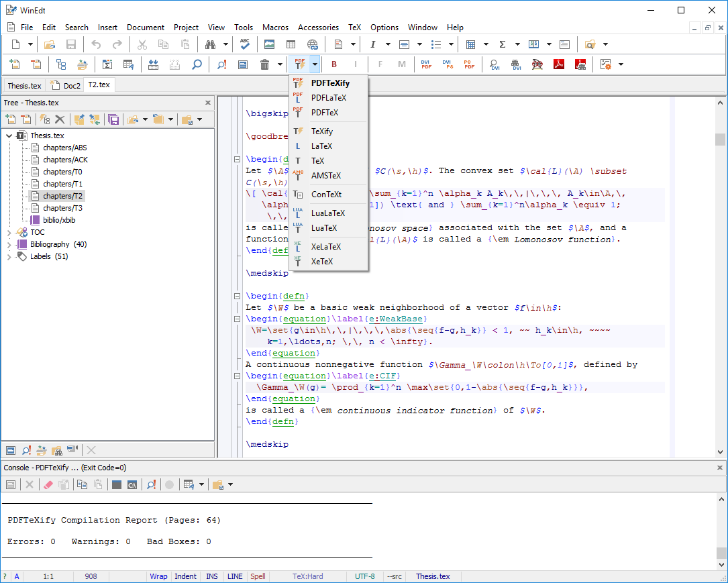Click Thesis.tex main file in status bar

433,576
